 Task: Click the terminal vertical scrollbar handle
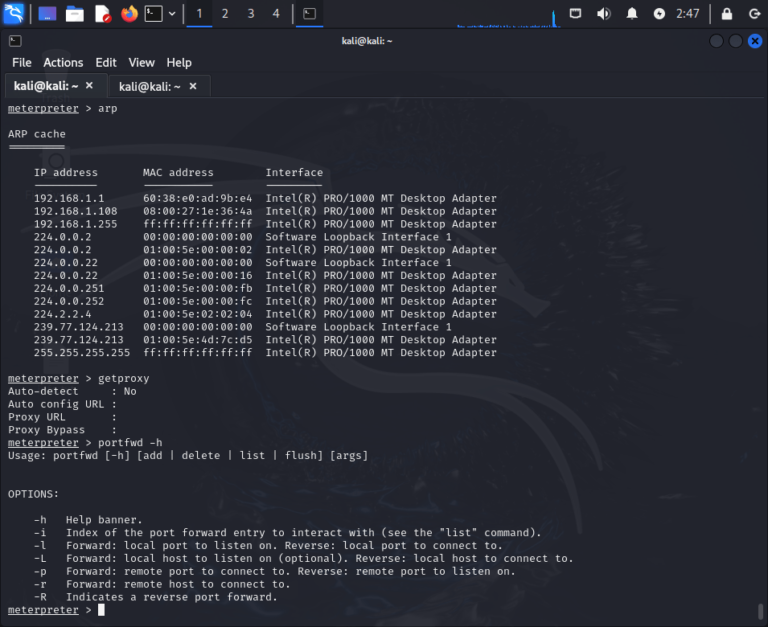(761, 611)
